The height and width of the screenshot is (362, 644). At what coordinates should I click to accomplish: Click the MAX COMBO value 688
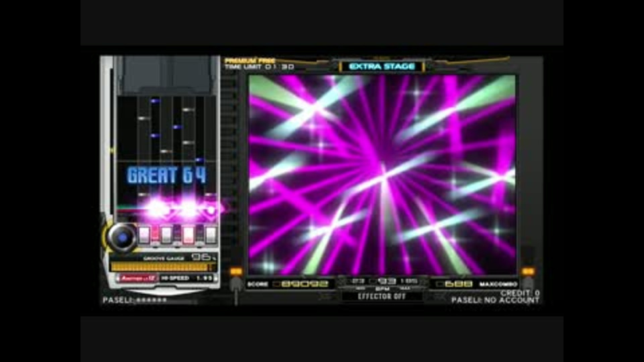pos(458,284)
